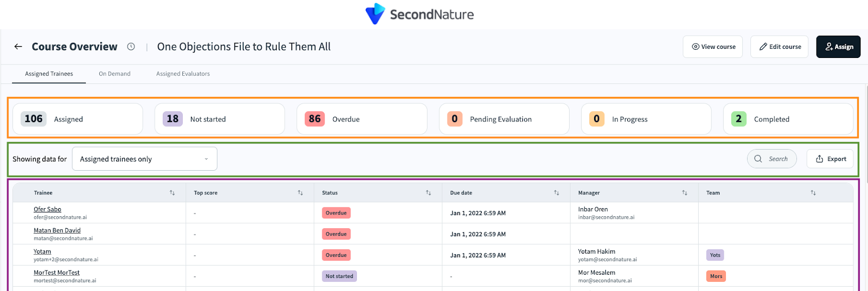Click the Assign button
The height and width of the screenshot is (291, 868).
838,47
